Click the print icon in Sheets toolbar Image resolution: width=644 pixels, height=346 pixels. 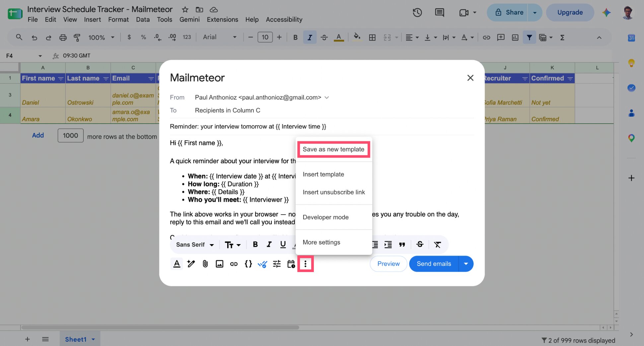pos(63,37)
